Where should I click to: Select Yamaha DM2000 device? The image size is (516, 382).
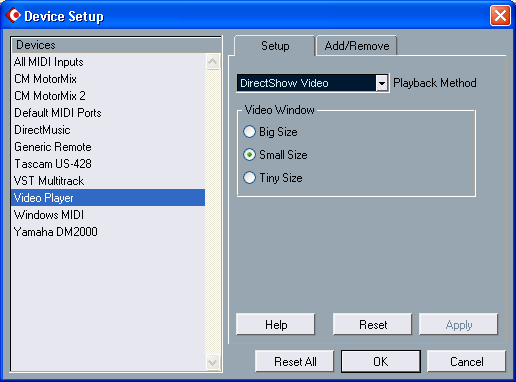click(108, 232)
